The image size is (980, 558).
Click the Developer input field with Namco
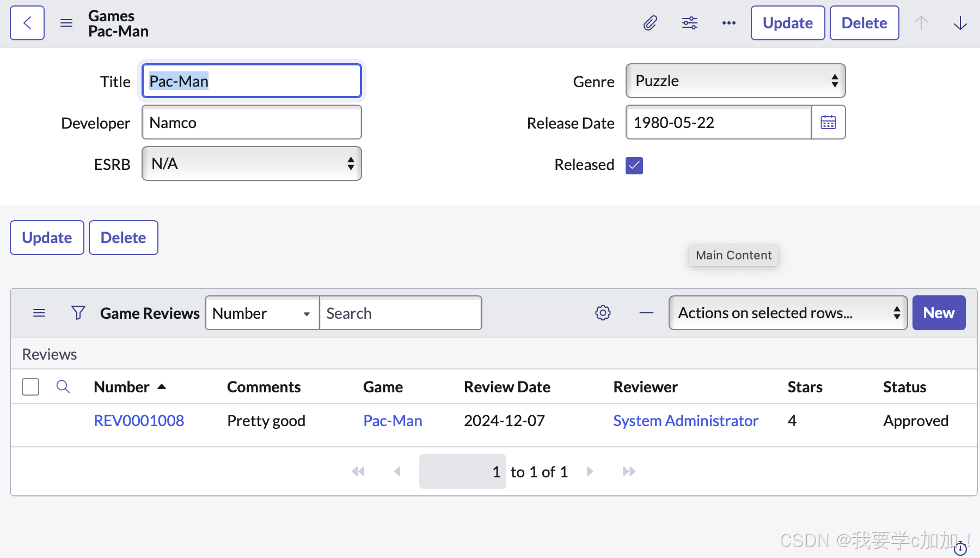pos(252,122)
